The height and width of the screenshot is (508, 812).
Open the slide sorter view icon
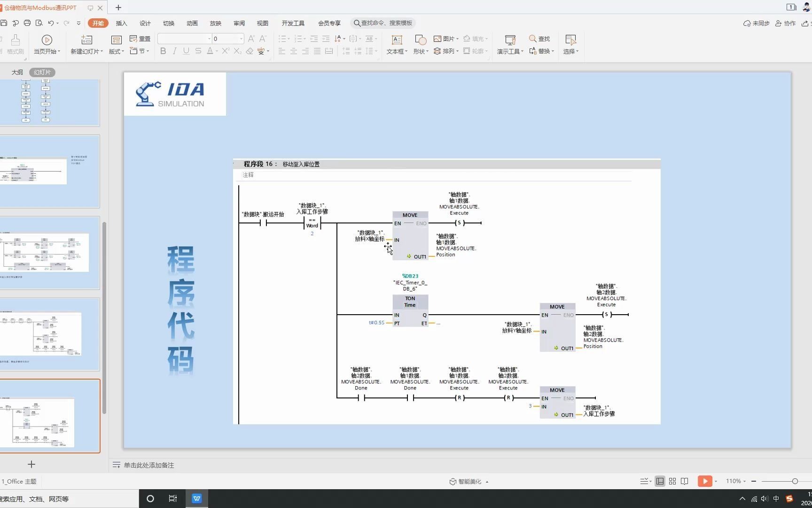672,481
